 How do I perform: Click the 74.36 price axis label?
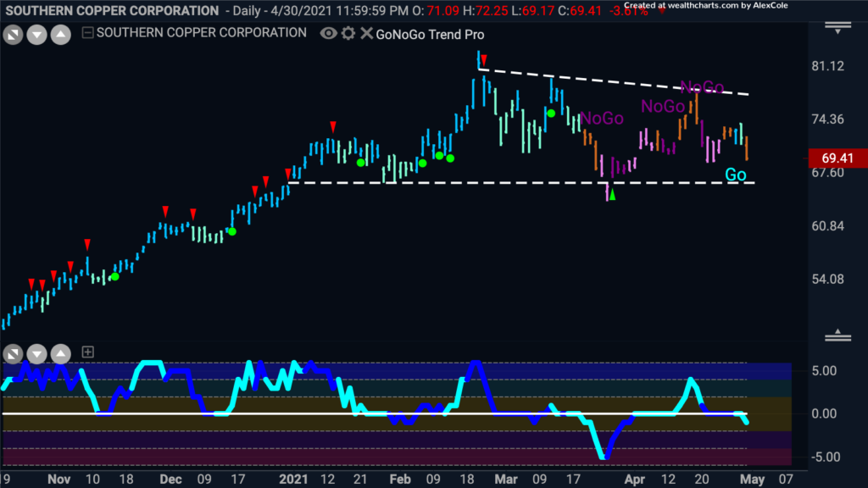click(827, 119)
